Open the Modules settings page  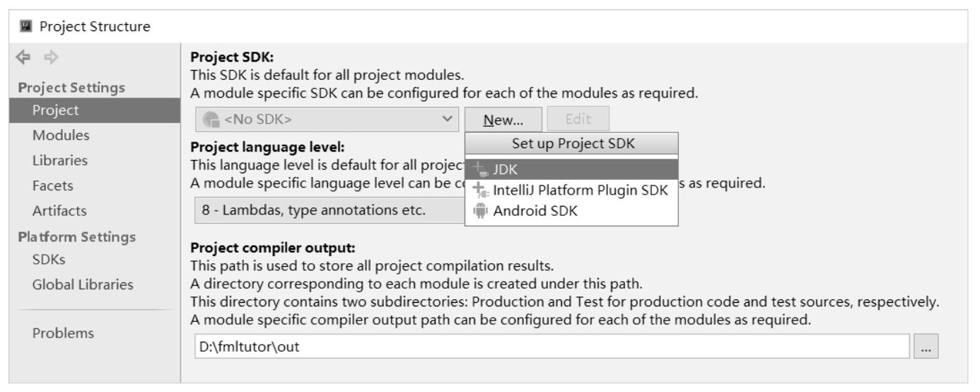[x=61, y=135]
